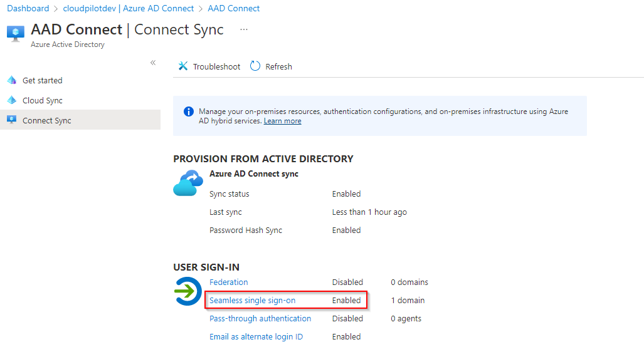Click the Azure AD Connect sync cloud icon

188,183
